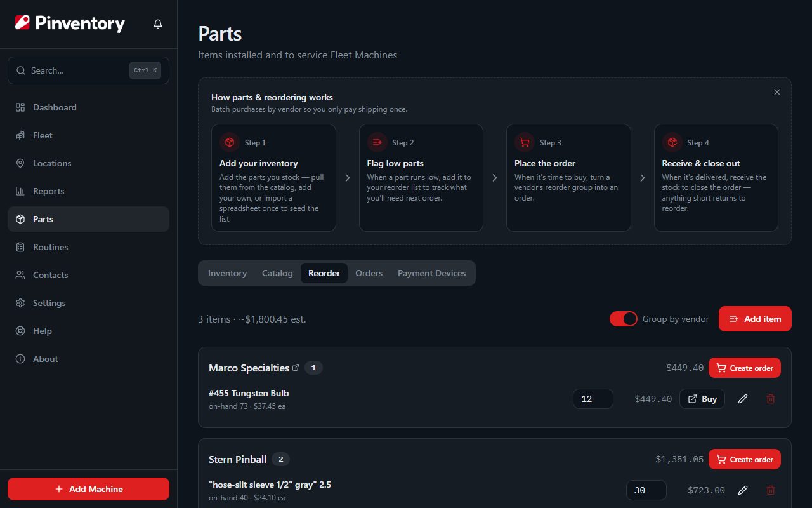812x508 pixels.
Task: Click the Marco Specialties vendor name
Action: click(x=249, y=368)
